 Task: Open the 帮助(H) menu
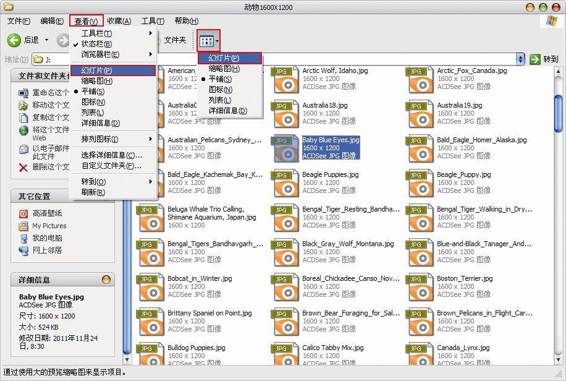click(x=186, y=21)
